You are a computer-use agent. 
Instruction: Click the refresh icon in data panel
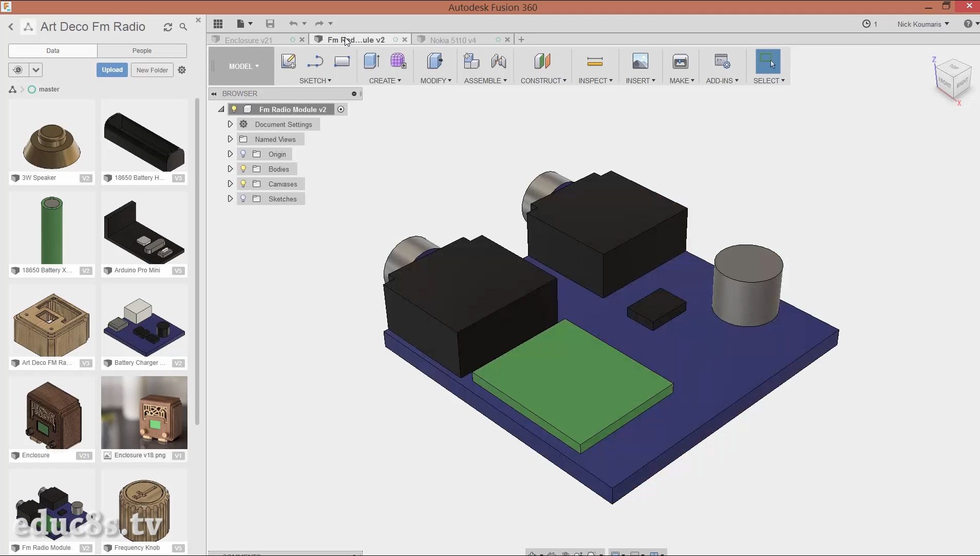[x=168, y=27]
